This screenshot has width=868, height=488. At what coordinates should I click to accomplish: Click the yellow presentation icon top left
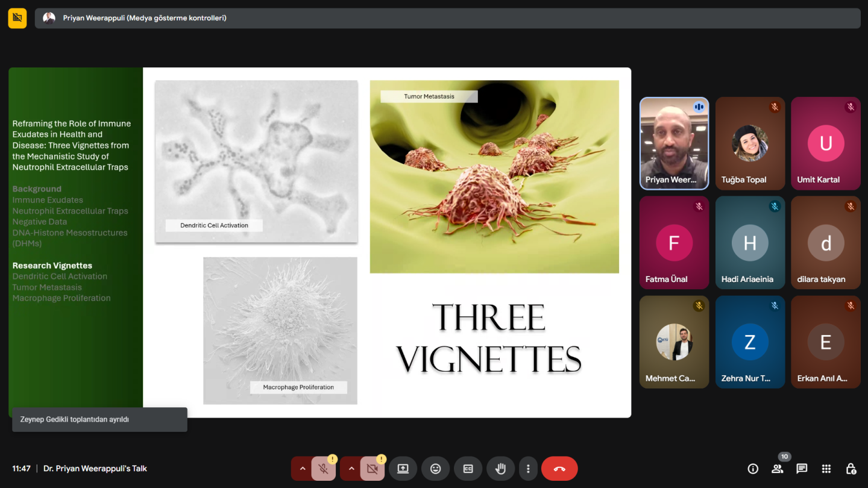(x=17, y=18)
